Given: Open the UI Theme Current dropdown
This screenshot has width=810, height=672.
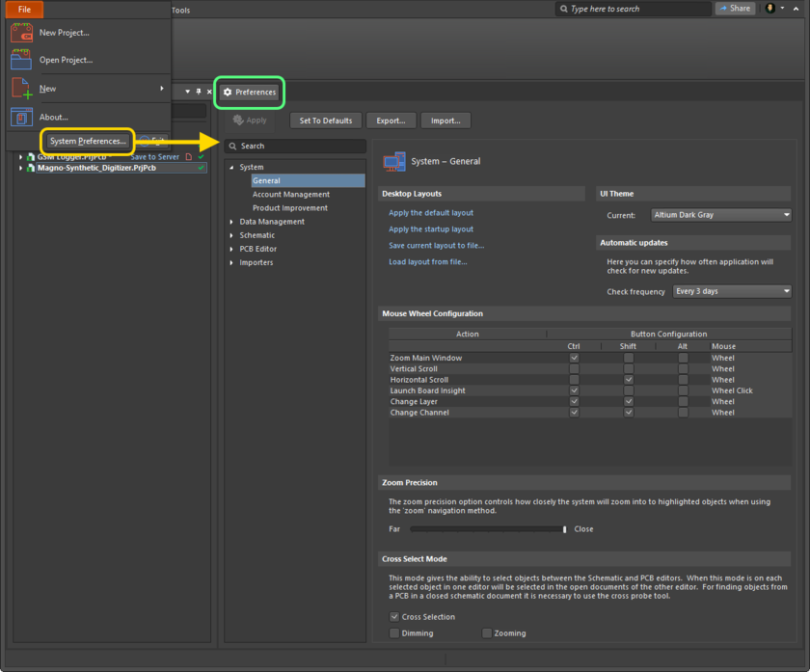Looking at the screenshot, I should pyautogui.click(x=720, y=215).
